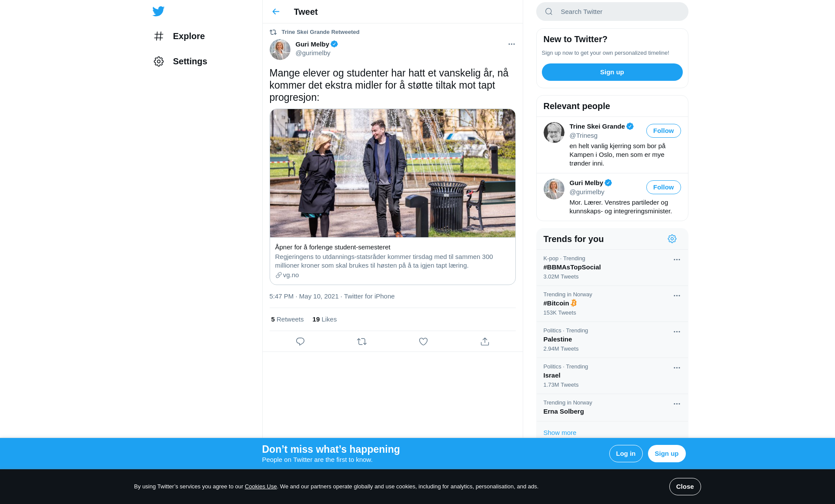
Task: Click the verified badge by Guri Melby on the tweet
Action: 334,44
